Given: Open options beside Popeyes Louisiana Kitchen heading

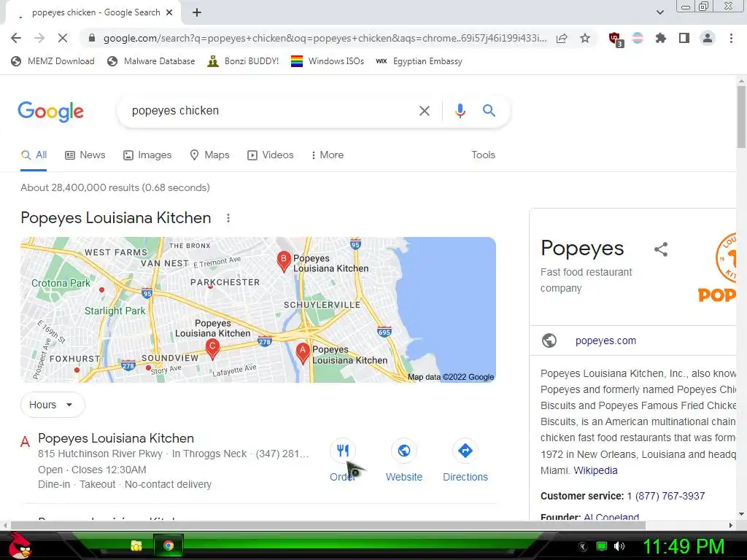Looking at the screenshot, I should tap(228, 218).
